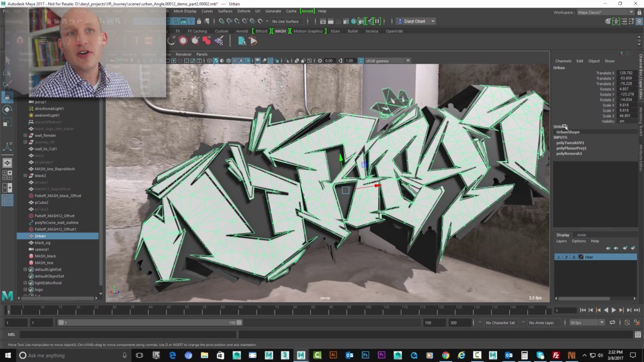The width and height of the screenshot is (644, 362).
Task: Expand the black2 node
Action: click(25, 175)
